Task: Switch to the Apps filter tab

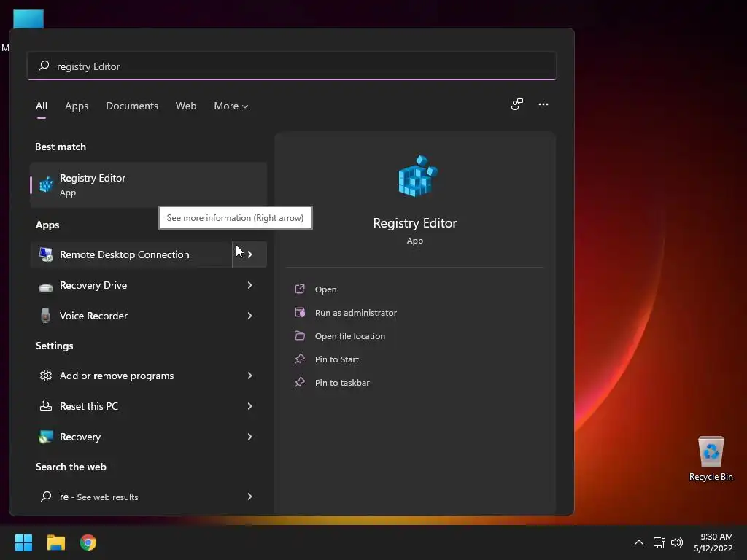Action: point(77,106)
